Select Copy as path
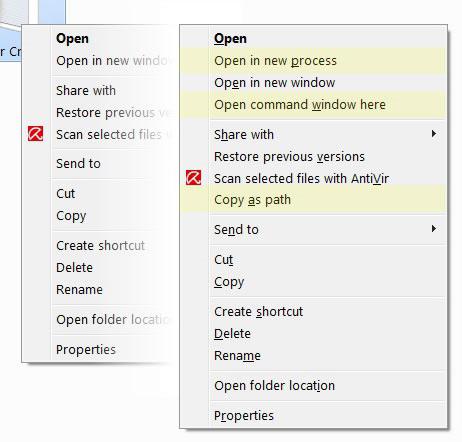Viewport: 462px width, 442px height. (313, 200)
